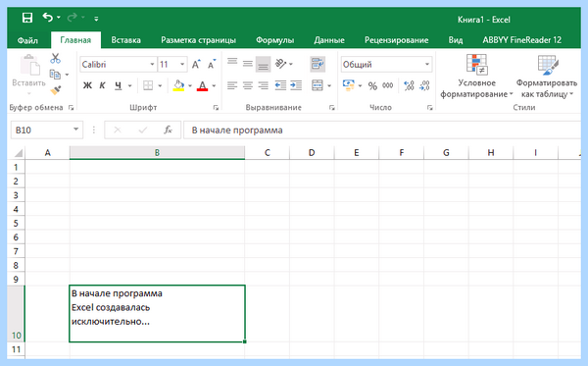Save the workbook with the floppy disk icon

tap(27, 18)
